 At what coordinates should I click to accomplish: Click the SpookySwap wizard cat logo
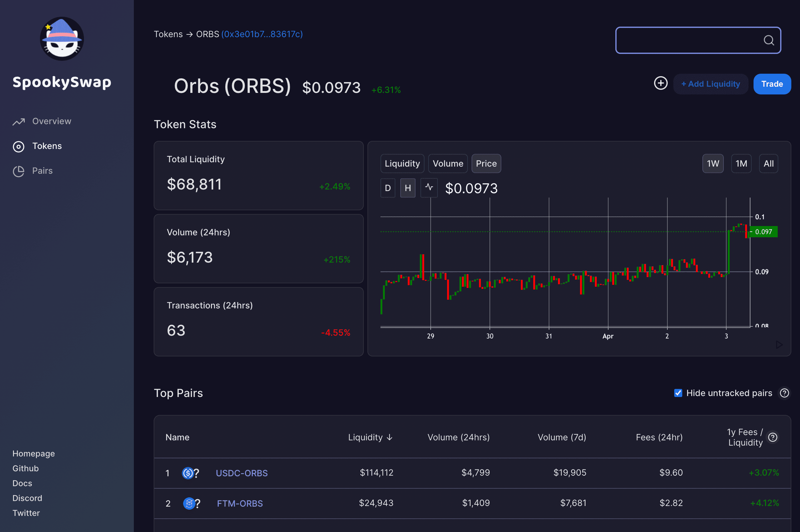[x=62, y=39]
